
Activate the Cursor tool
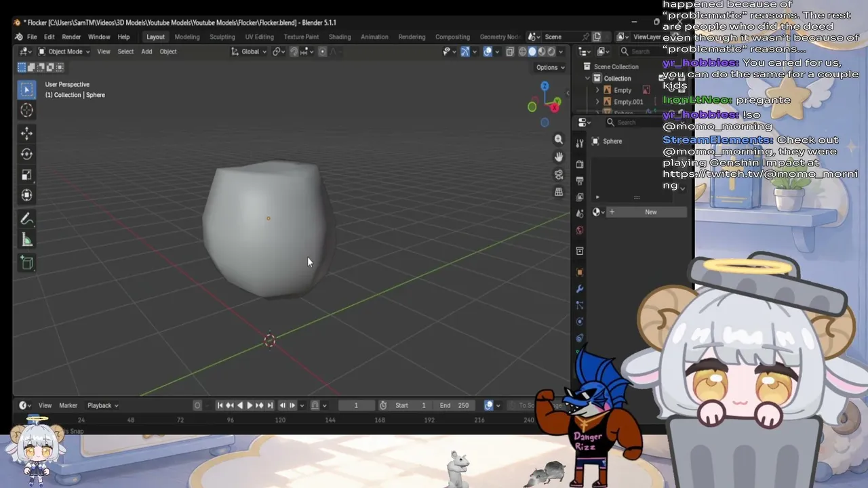(27, 110)
